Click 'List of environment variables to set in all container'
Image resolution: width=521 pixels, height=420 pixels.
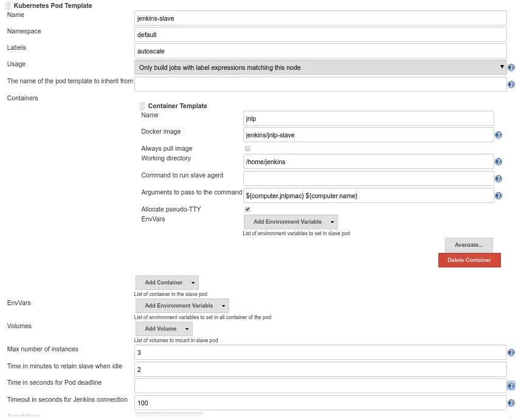(202, 317)
